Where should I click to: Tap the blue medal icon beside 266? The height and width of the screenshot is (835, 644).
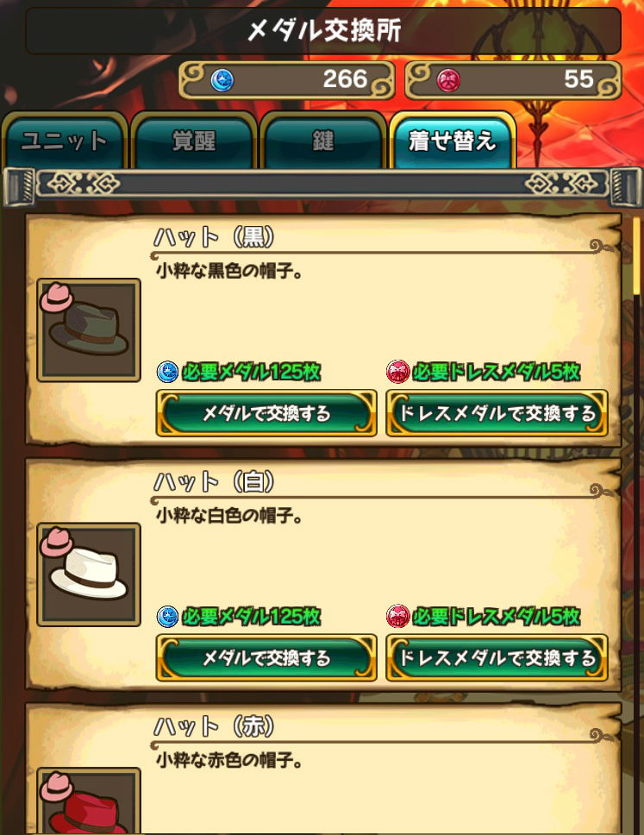click(x=222, y=80)
